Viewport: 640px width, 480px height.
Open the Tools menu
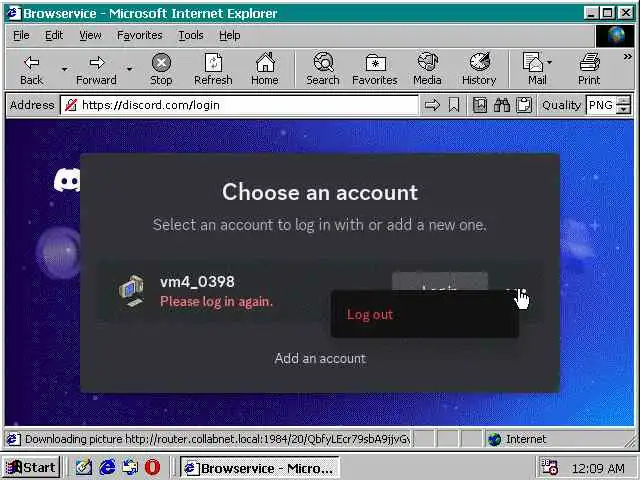[x=191, y=36]
